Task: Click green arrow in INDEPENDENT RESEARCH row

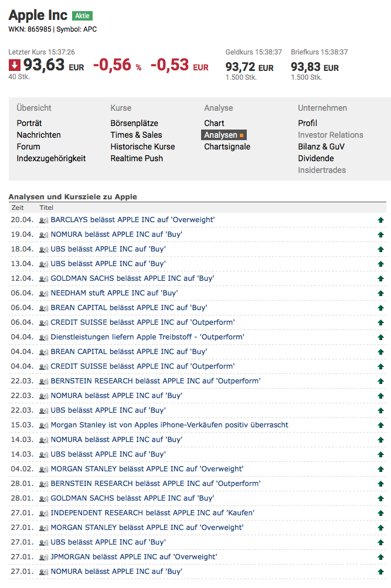Action: coord(380,513)
